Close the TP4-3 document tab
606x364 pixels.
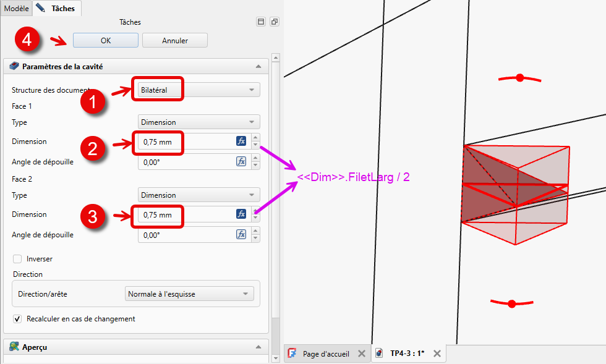[x=437, y=353]
